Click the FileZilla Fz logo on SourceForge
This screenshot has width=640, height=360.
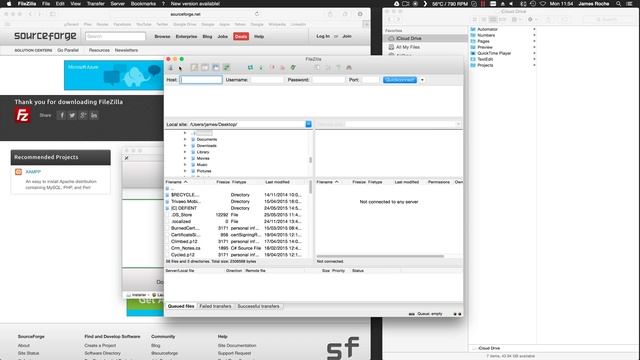(22, 116)
